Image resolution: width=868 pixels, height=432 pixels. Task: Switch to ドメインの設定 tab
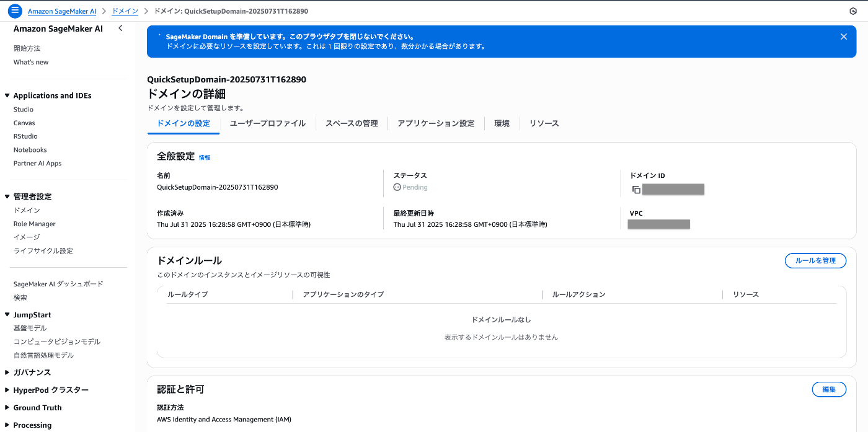184,123
